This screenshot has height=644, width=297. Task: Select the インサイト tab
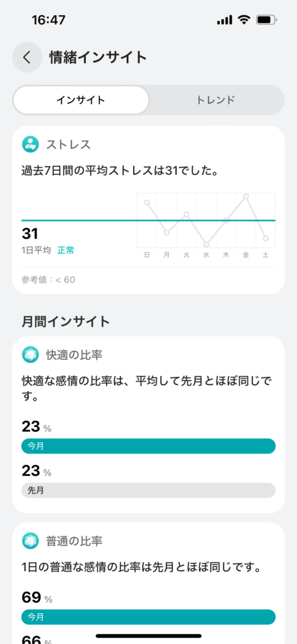81,100
